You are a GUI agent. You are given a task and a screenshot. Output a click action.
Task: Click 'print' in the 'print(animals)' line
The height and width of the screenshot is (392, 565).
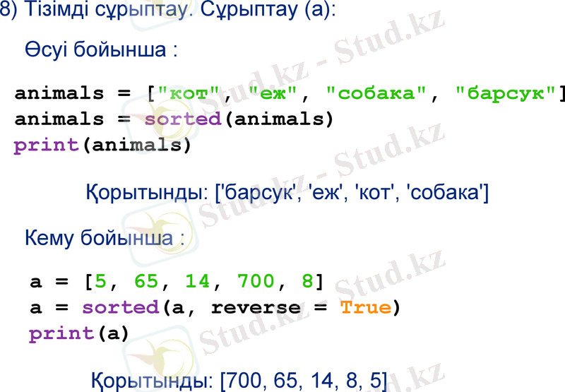point(46,145)
